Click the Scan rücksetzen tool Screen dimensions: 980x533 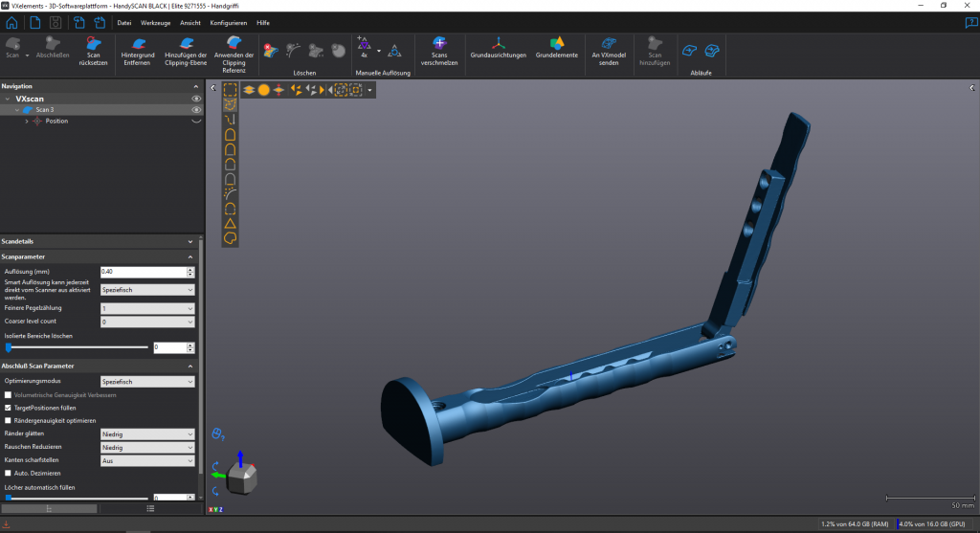[93, 44]
